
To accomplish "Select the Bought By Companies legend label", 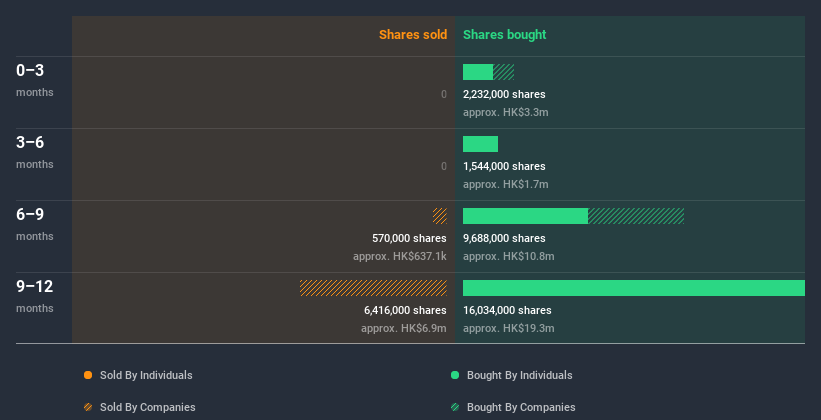I will click(x=521, y=407).
